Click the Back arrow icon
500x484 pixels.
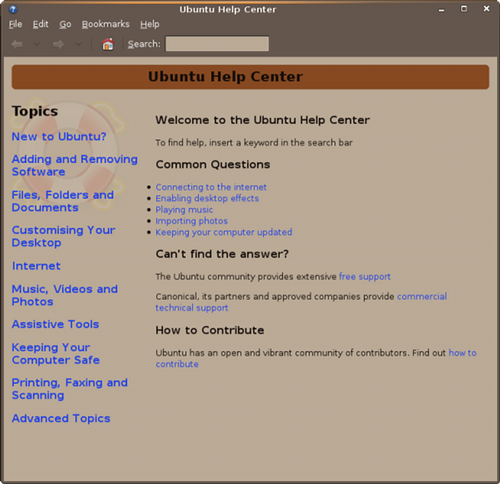17,44
